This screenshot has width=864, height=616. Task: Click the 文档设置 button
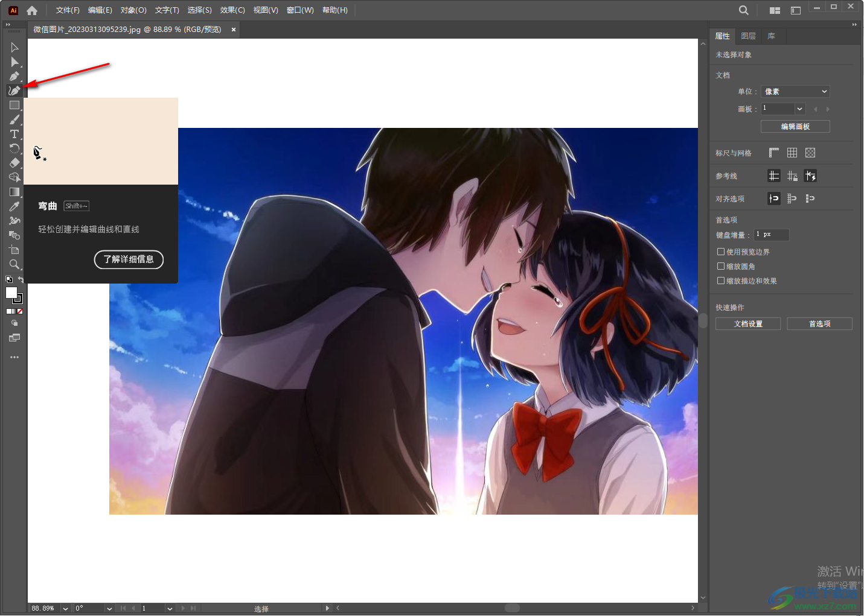coord(748,324)
